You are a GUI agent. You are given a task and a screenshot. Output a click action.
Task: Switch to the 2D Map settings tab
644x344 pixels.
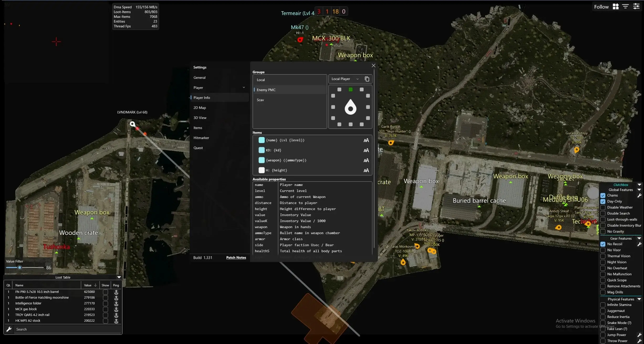point(200,108)
